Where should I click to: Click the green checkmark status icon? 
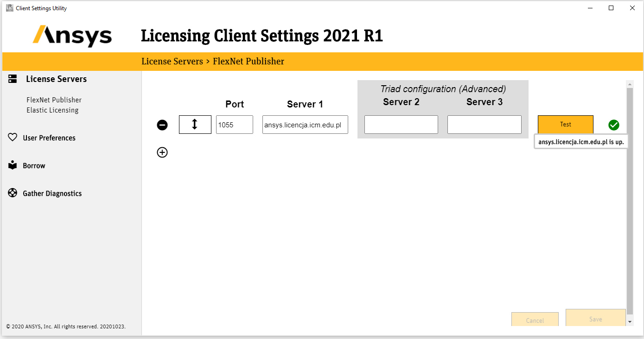pyautogui.click(x=614, y=125)
